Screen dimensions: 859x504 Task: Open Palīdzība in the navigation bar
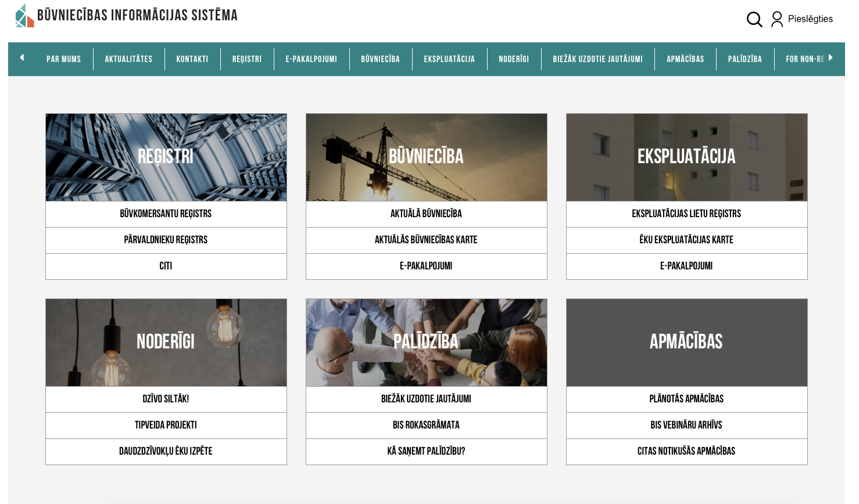[745, 59]
